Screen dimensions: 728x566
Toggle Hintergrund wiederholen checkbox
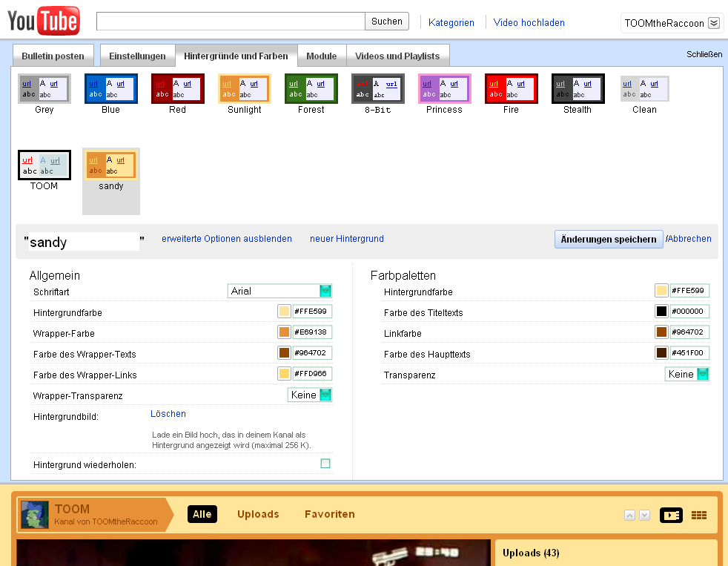click(x=325, y=464)
